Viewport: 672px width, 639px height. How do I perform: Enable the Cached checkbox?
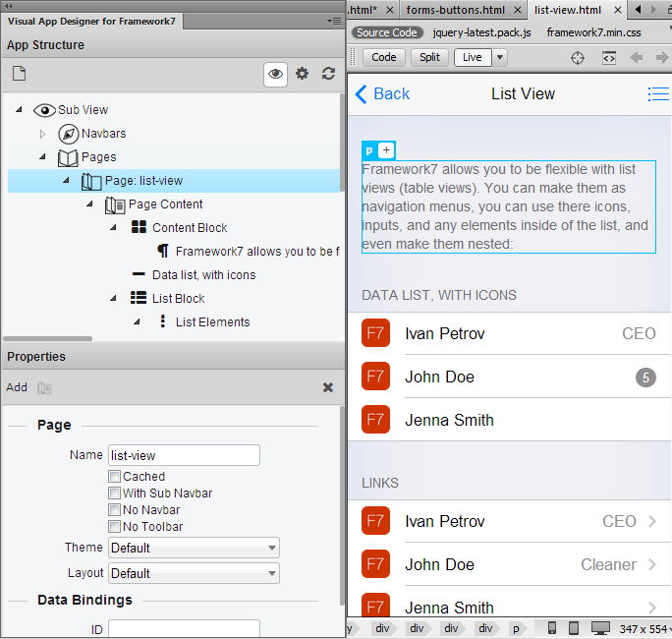(114, 477)
